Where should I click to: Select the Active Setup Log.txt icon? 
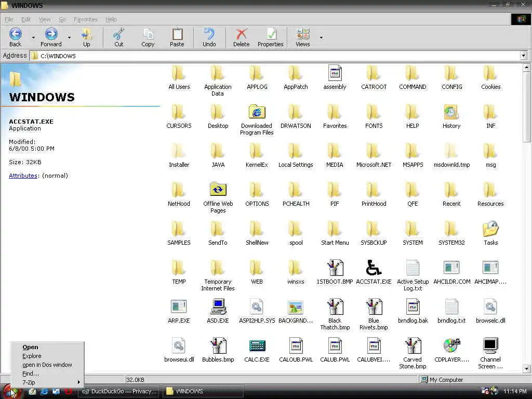pos(413,268)
